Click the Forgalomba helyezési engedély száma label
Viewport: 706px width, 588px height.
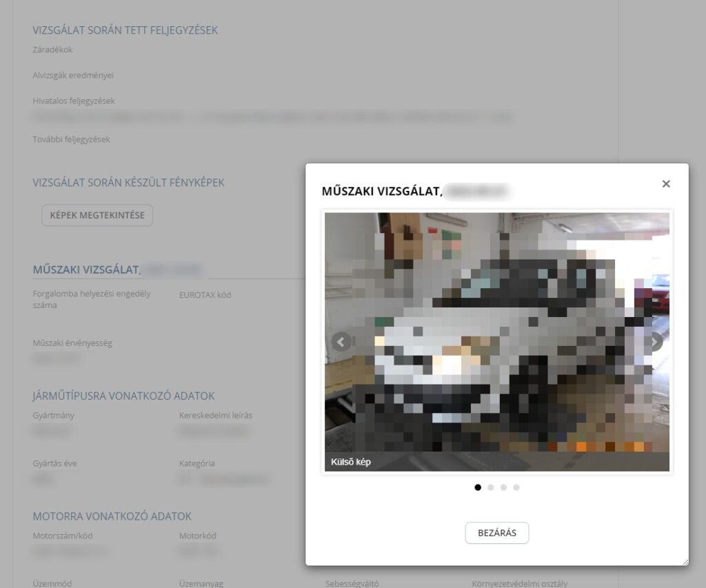[x=92, y=299]
